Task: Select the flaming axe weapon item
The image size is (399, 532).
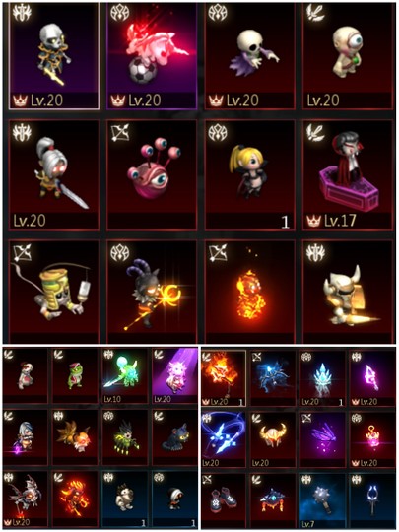Action: click(x=224, y=378)
